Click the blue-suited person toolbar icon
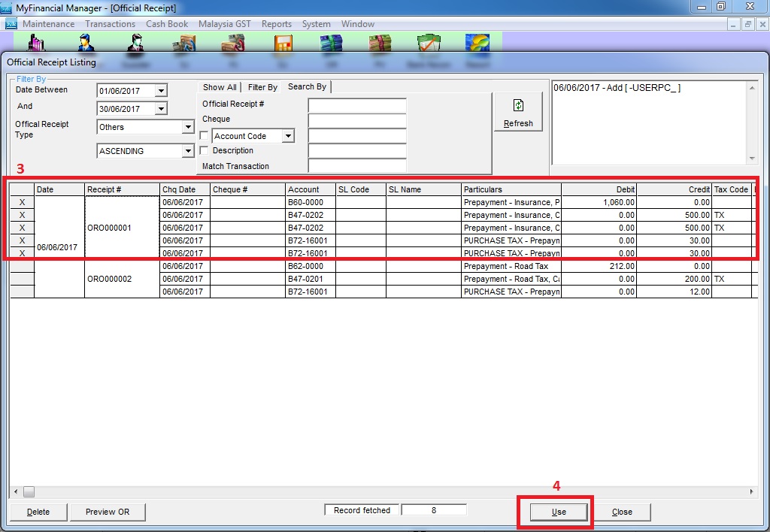 (86, 44)
